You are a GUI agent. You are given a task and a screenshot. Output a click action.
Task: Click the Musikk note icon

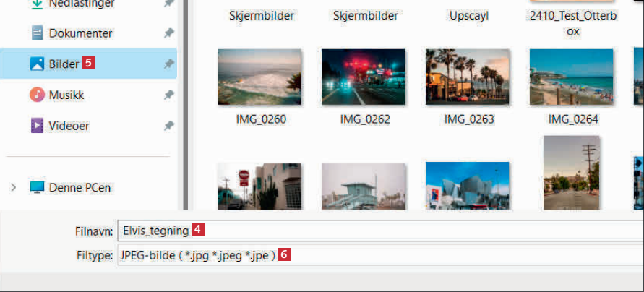[x=37, y=95]
